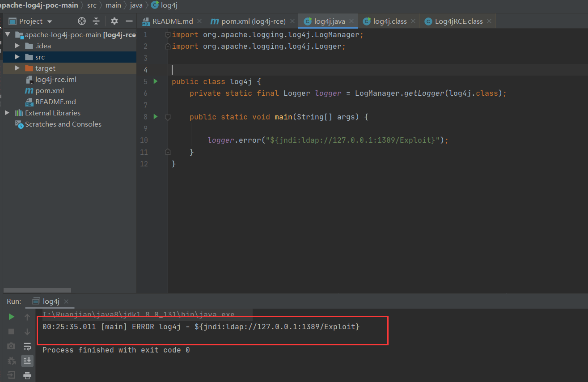Click the up arrow in Run console

point(27,317)
